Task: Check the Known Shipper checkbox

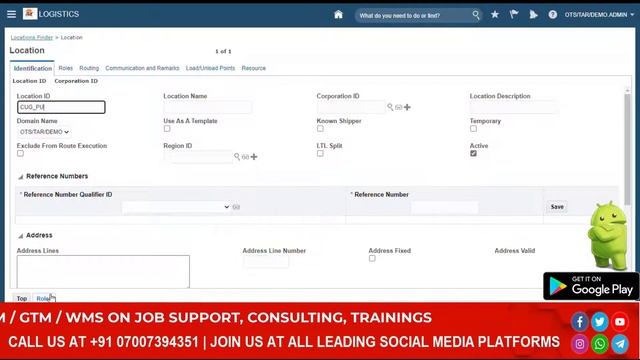Action: point(320,129)
